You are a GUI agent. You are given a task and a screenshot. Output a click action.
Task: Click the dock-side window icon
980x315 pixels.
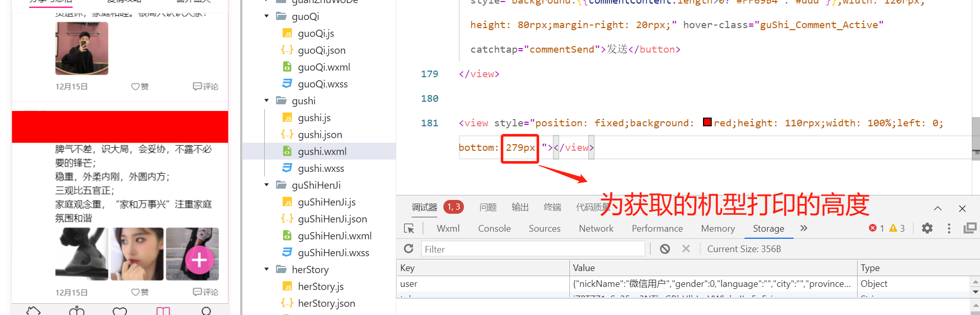[x=970, y=228]
